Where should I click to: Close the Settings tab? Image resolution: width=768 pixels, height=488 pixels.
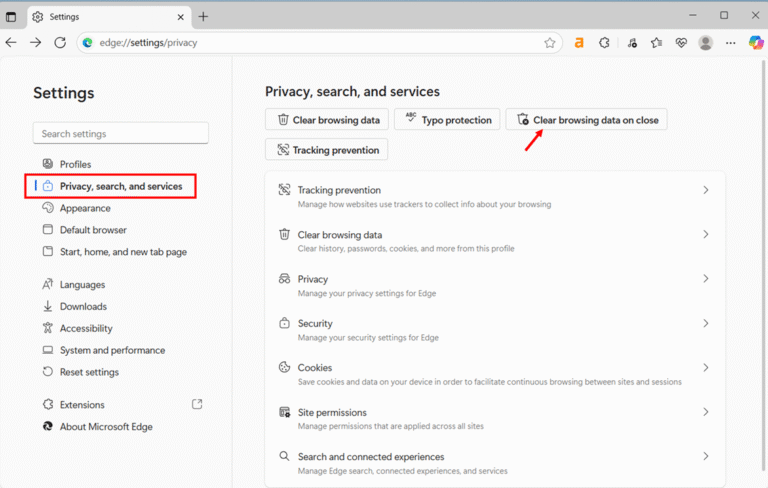[181, 17]
